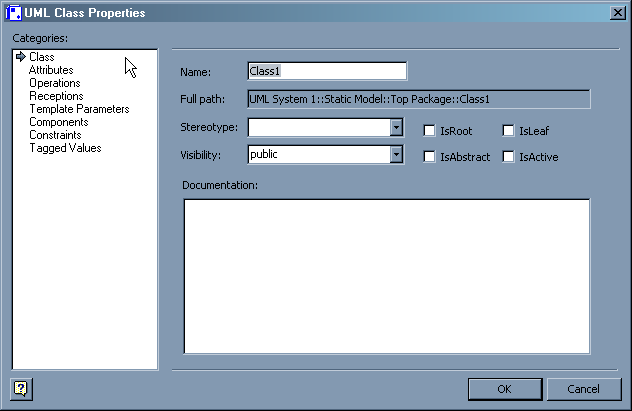Image resolution: width=632 pixels, height=411 pixels.
Task: Open the Stereotype dropdown list
Action: (x=396, y=128)
